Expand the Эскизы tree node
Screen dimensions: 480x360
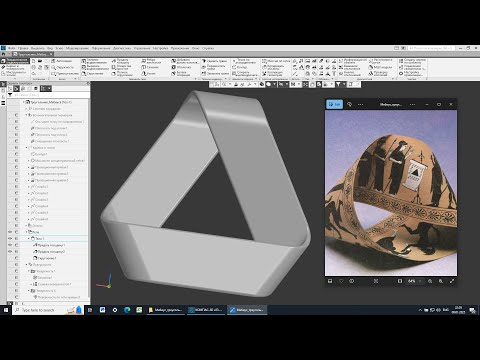pyautogui.click(x=26, y=225)
